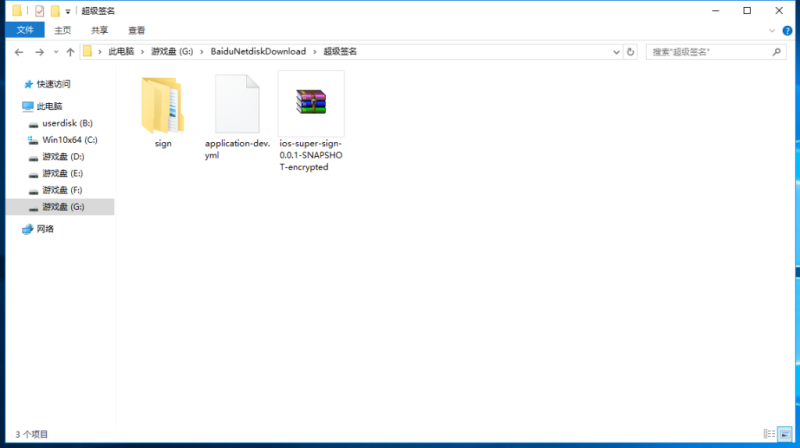This screenshot has height=448, width=800.
Task: Click BaiduNetdiskDownload in the address path
Action: click(258, 51)
